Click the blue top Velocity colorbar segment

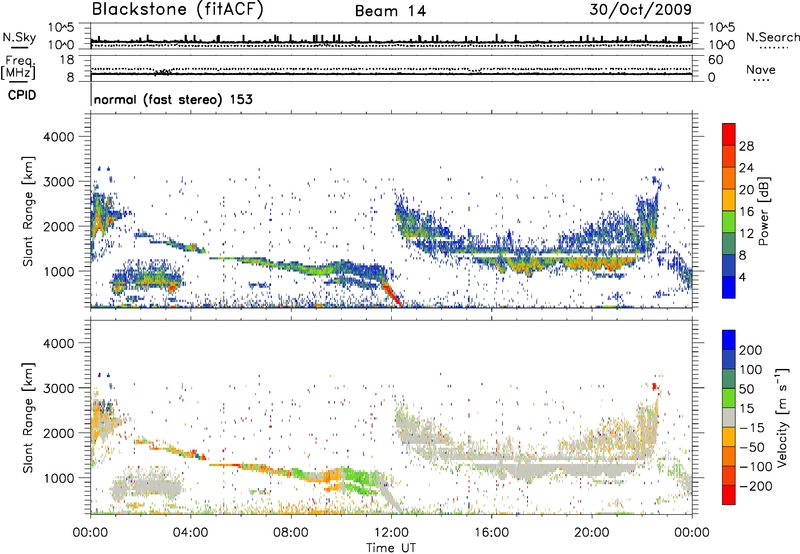(x=729, y=340)
